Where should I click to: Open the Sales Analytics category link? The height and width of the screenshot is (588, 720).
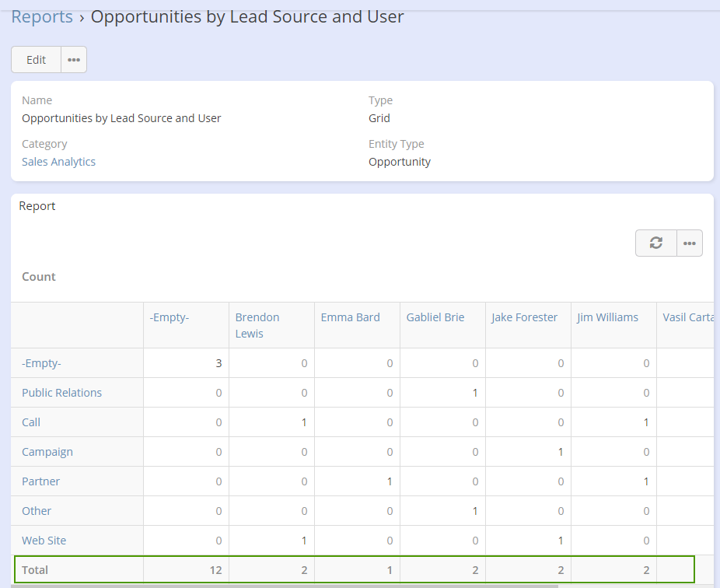click(58, 162)
